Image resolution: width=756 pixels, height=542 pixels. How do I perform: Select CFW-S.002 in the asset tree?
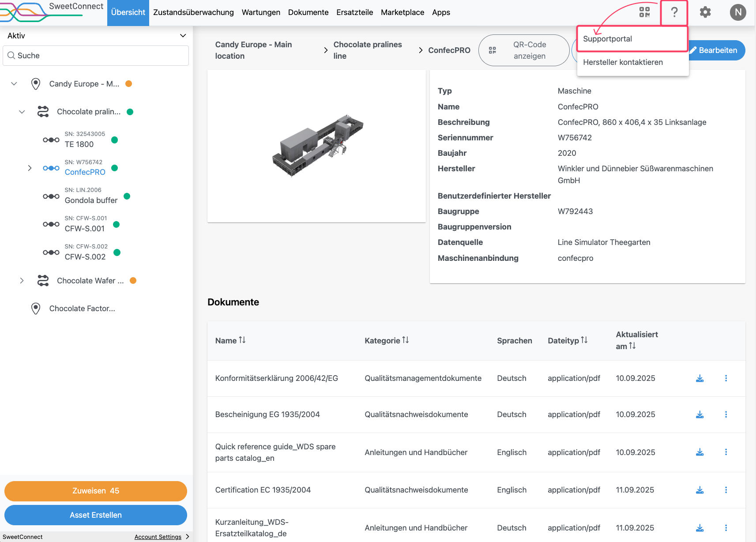pos(85,257)
